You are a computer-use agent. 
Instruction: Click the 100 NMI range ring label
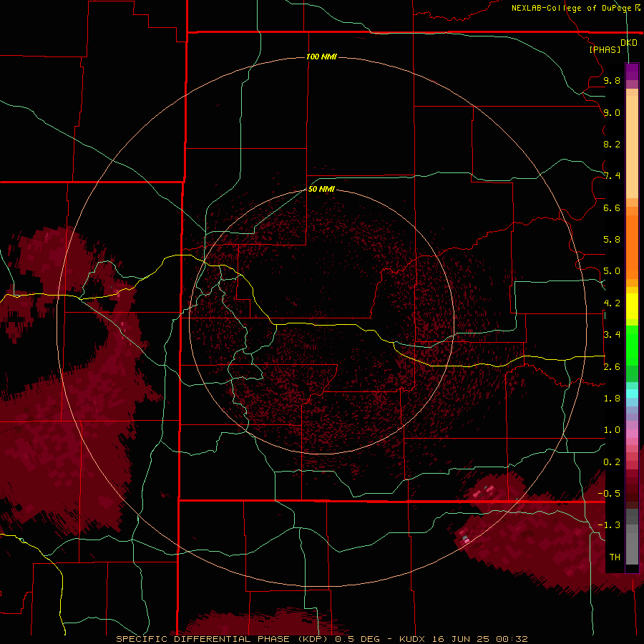tap(321, 57)
